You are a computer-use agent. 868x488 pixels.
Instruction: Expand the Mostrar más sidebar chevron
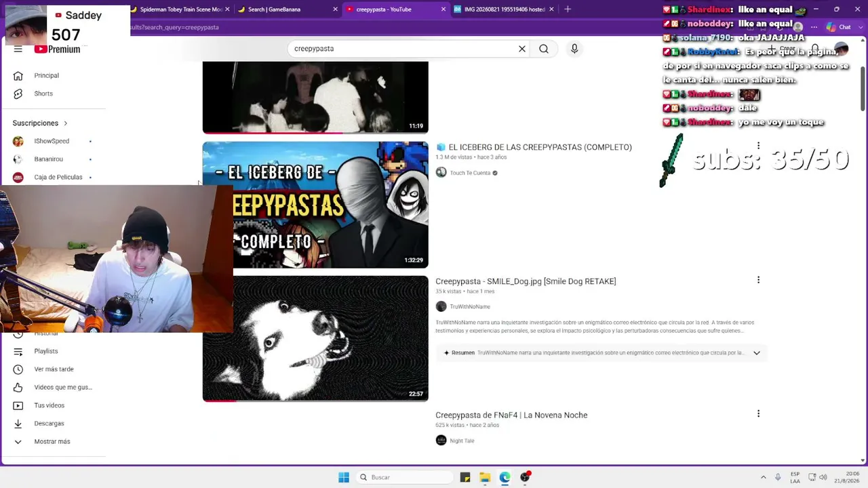(18, 441)
